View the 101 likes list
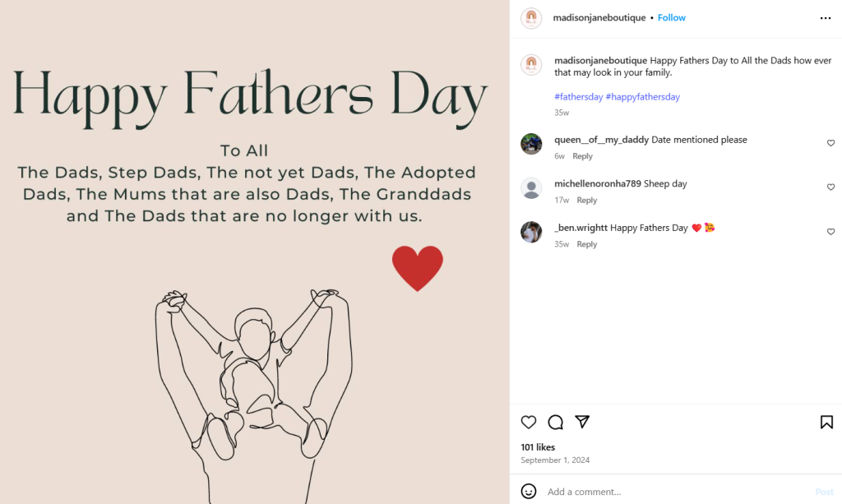The height and width of the screenshot is (504, 842). (x=538, y=447)
